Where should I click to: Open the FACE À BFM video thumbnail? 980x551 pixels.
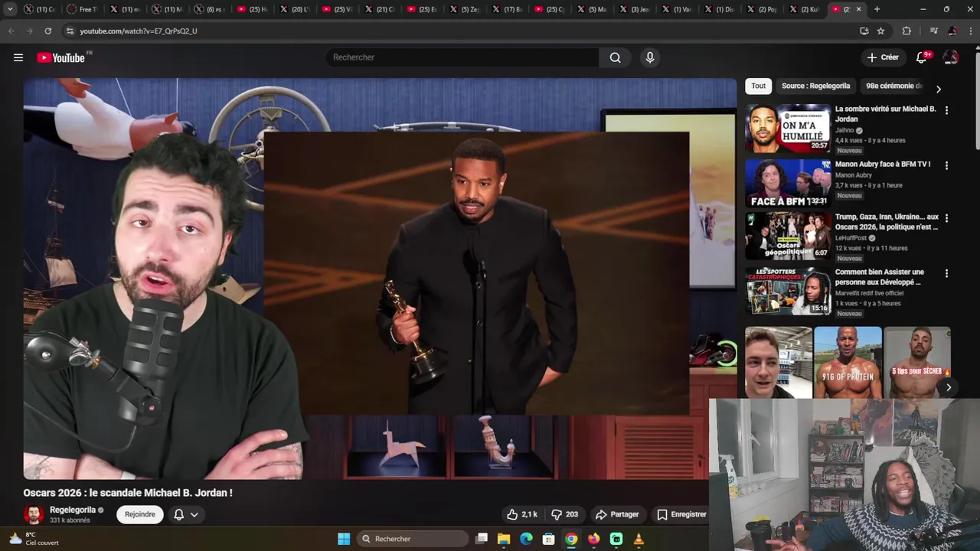coord(788,183)
